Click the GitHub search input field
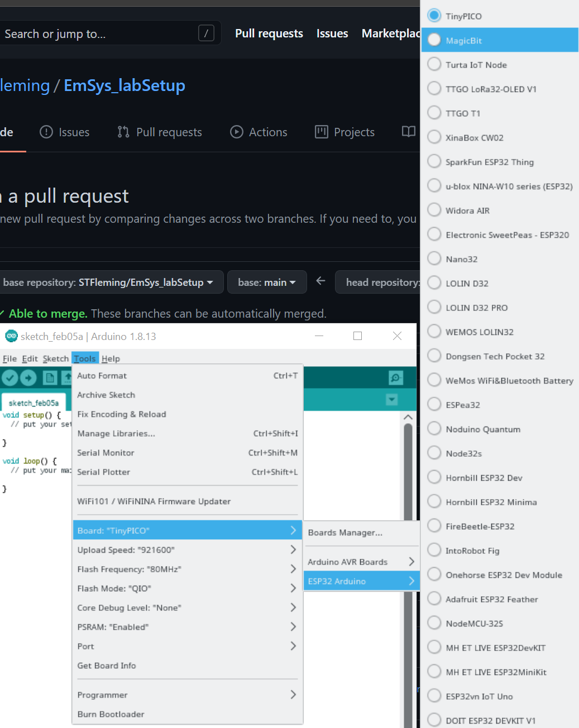 tap(109, 33)
